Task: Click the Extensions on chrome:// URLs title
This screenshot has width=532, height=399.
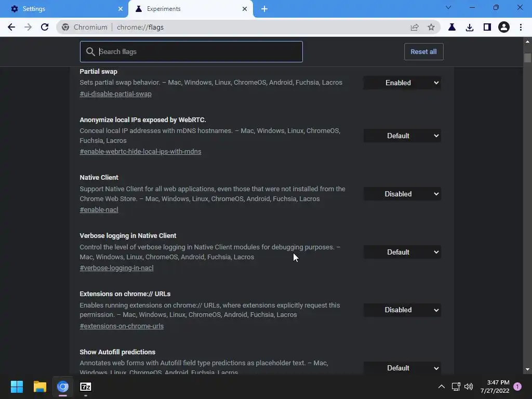Action: [x=125, y=294]
